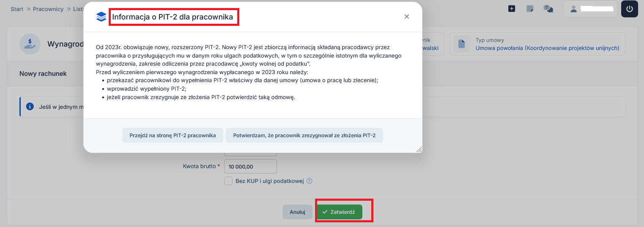Open the help chat bubbles icon
The width and height of the screenshot is (644, 227).
[x=548, y=8]
